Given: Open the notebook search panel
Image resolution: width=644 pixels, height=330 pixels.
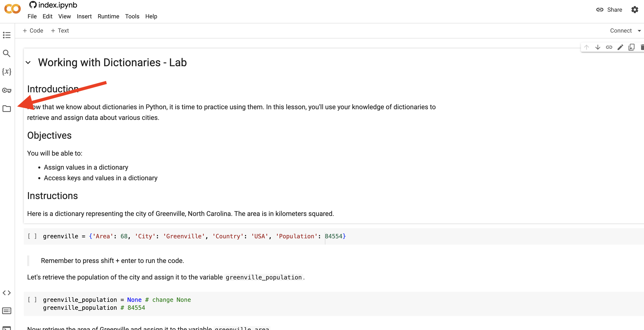Looking at the screenshot, I should coord(6,53).
